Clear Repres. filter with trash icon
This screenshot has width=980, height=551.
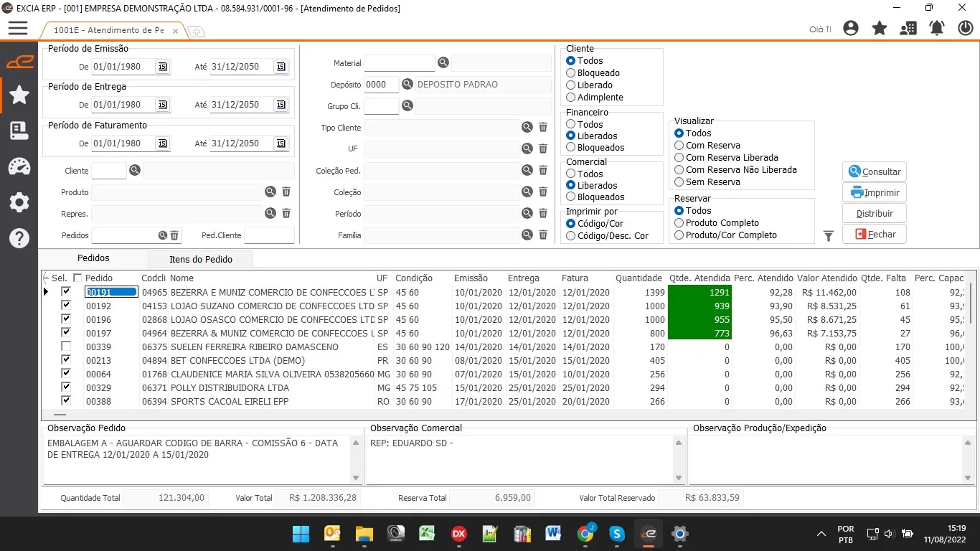coord(286,213)
